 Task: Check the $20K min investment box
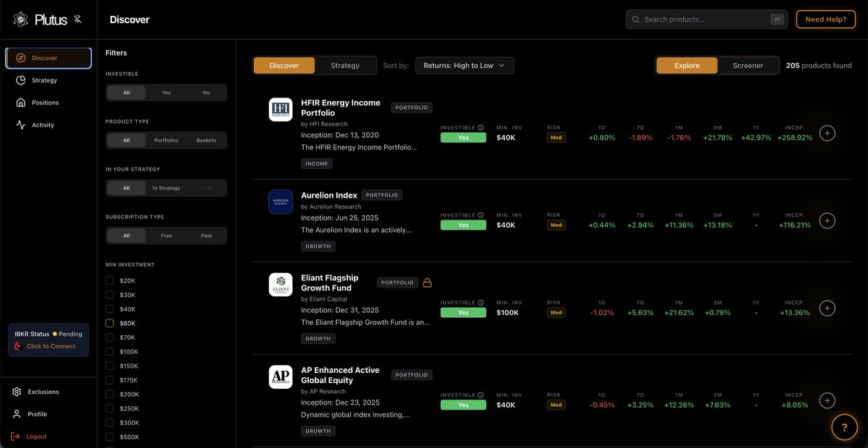[109, 280]
